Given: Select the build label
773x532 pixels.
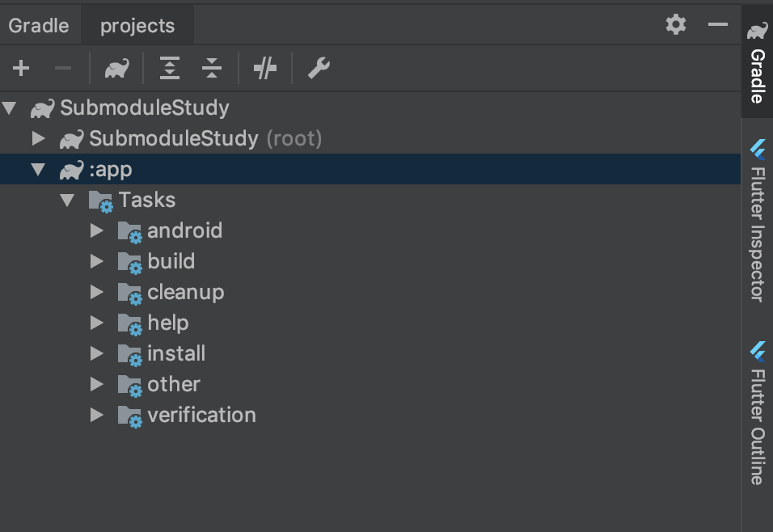Looking at the screenshot, I should tap(171, 261).
